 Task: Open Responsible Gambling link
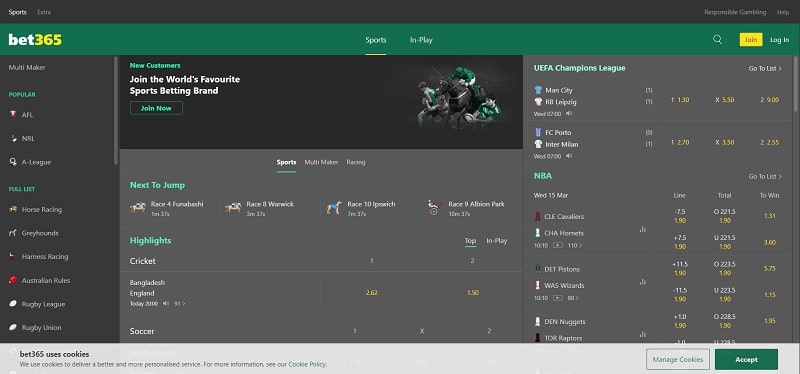pos(735,12)
